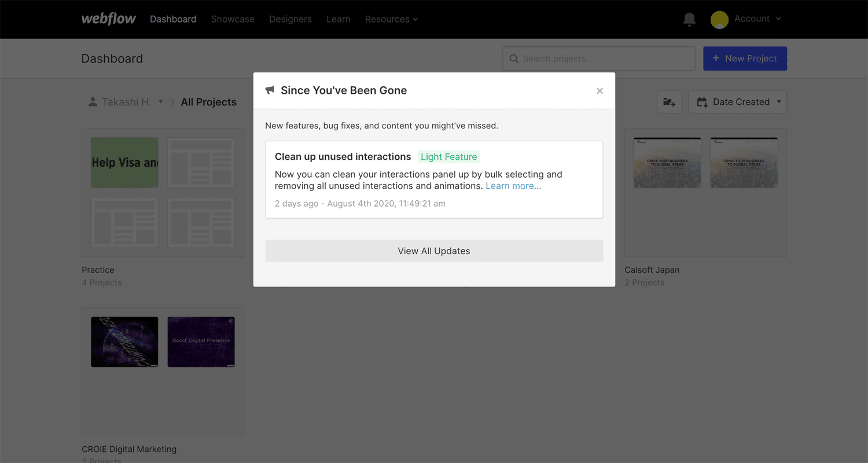The width and height of the screenshot is (868, 463).
Task: Click the All Projects breadcrumb
Action: (209, 102)
